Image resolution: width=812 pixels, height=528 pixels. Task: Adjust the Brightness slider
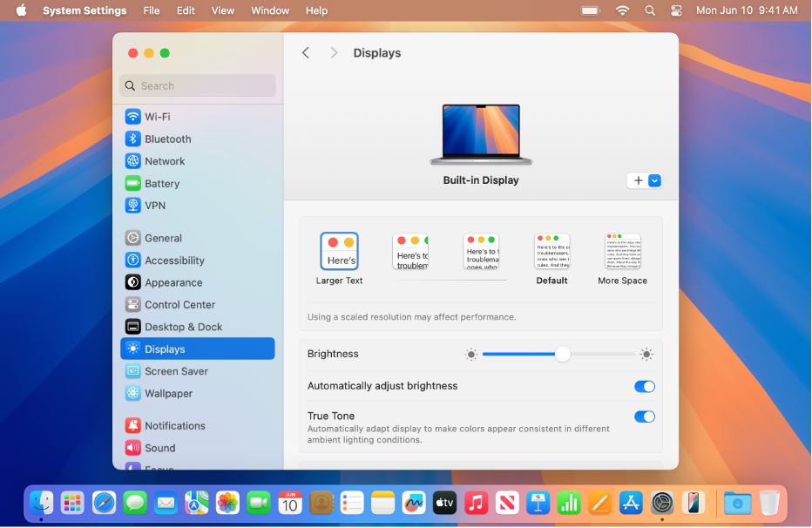coord(562,355)
